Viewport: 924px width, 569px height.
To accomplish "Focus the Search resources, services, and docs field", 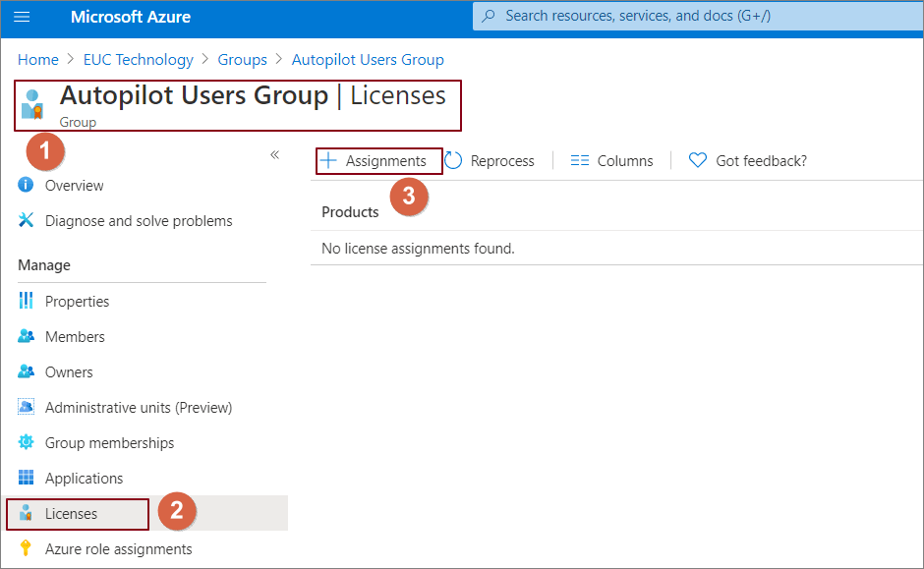I will [698, 16].
